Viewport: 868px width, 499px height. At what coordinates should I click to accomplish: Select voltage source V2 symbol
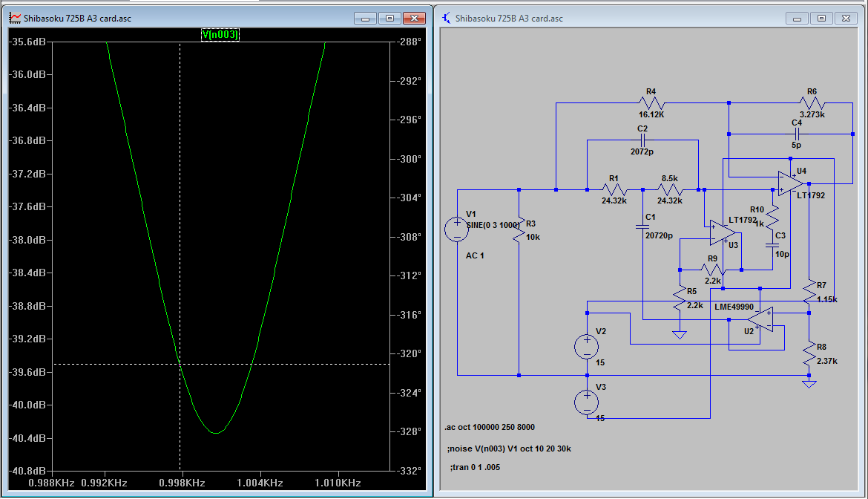[x=587, y=347]
